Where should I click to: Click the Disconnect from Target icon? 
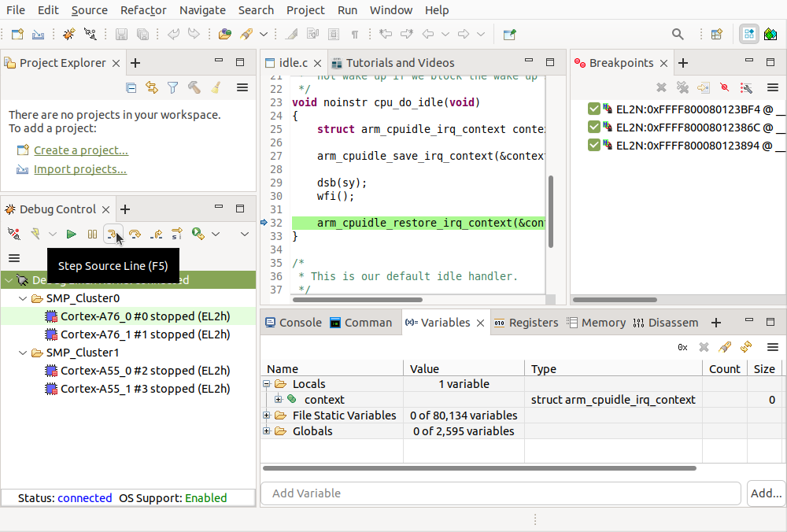click(x=14, y=234)
